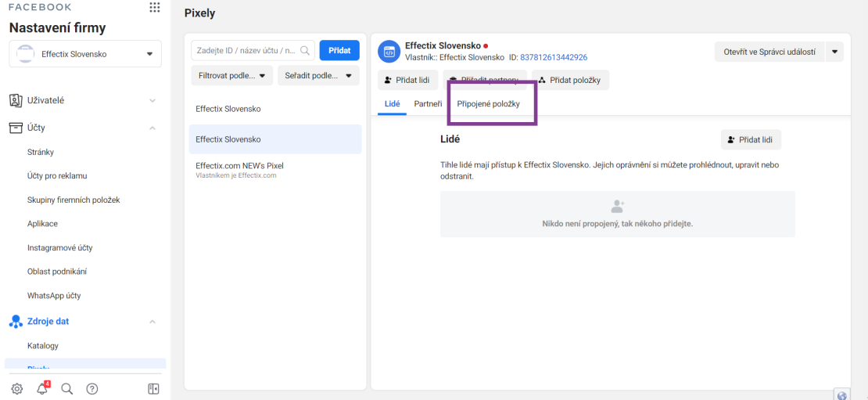Image resolution: width=868 pixels, height=400 pixels.
Task: Switch to the Lidé tab
Action: [x=392, y=103]
